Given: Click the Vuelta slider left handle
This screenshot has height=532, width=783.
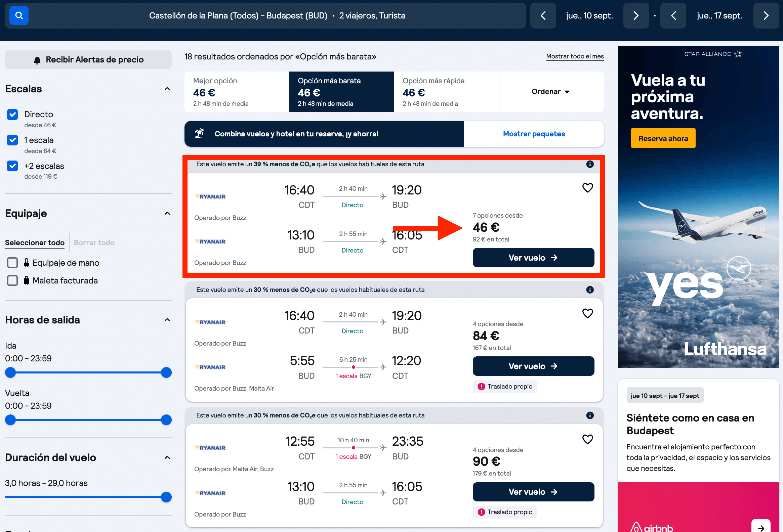Looking at the screenshot, I should click(10, 420).
